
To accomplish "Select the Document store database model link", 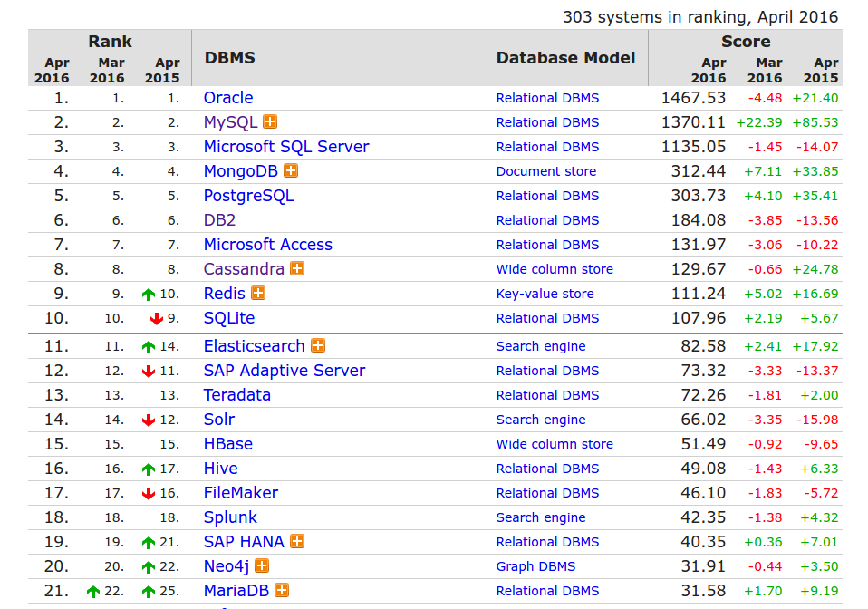I will (x=546, y=171).
